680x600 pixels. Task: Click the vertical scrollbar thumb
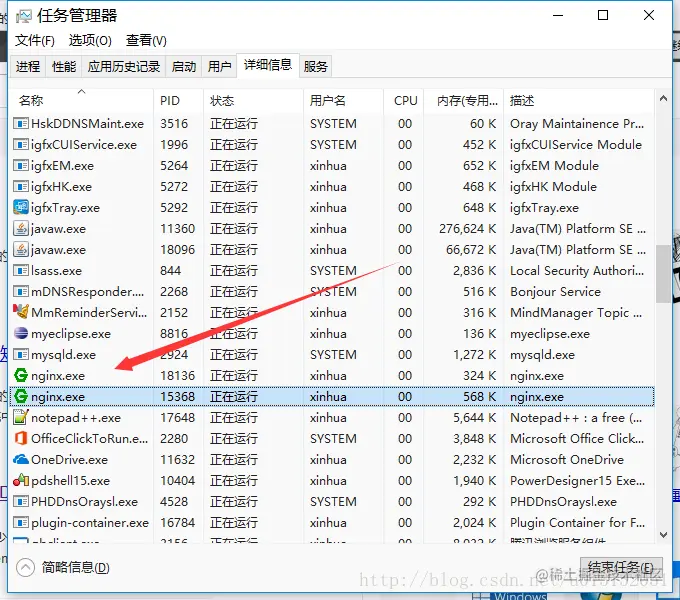(x=663, y=274)
